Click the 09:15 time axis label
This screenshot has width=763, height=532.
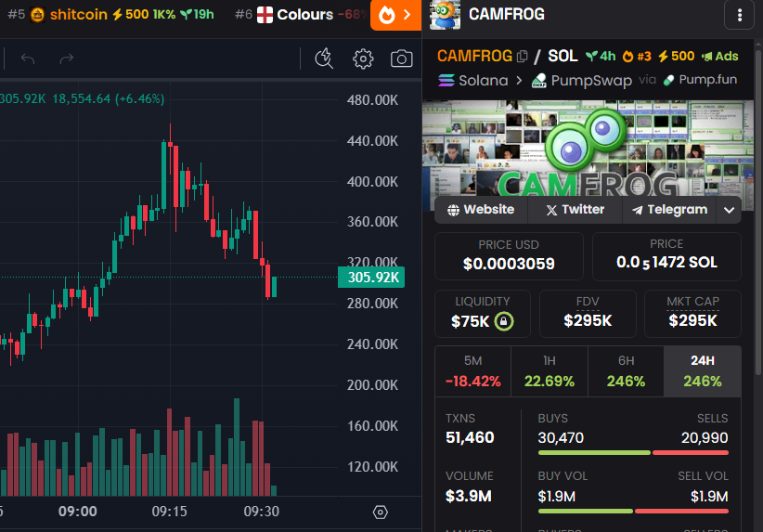tap(169, 512)
